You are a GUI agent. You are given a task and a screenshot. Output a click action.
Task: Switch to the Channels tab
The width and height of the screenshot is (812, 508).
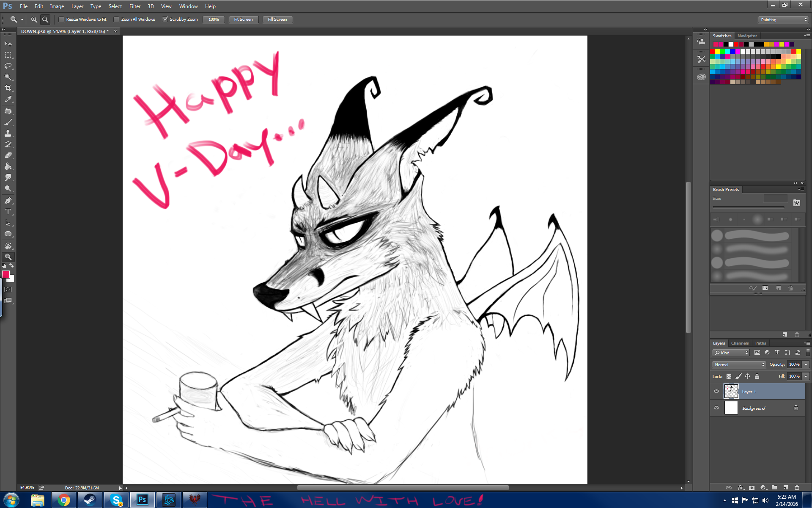[x=739, y=343]
